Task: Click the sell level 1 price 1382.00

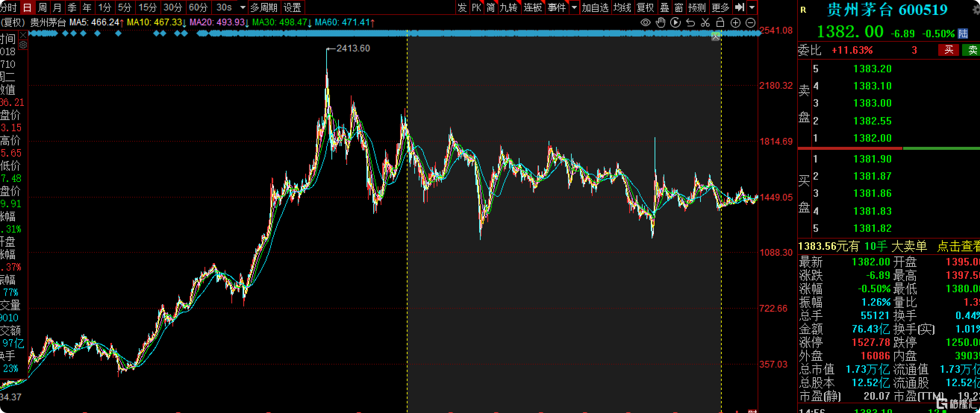Action: pyautogui.click(x=873, y=138)
